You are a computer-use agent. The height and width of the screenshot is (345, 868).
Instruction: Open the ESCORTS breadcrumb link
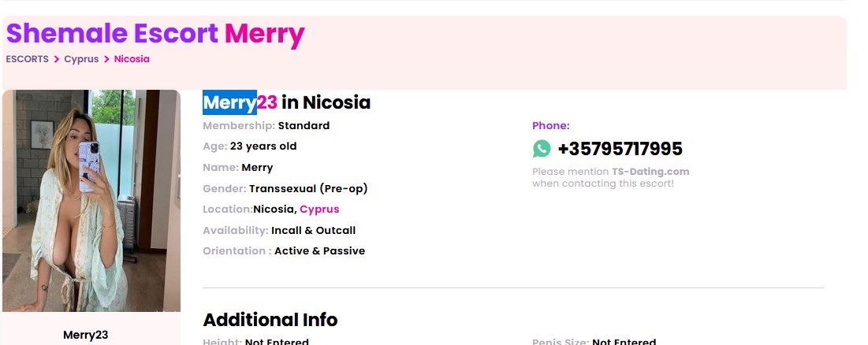coord(27,59)
